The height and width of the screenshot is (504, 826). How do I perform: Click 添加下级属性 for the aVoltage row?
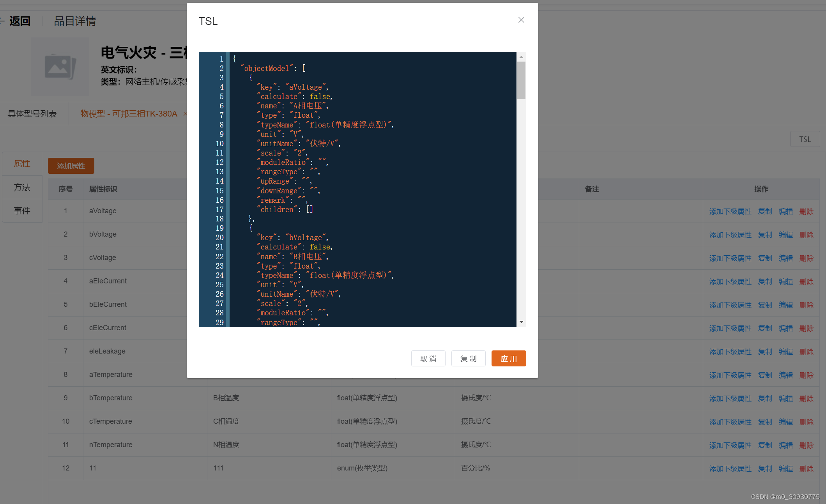(730, 211)
